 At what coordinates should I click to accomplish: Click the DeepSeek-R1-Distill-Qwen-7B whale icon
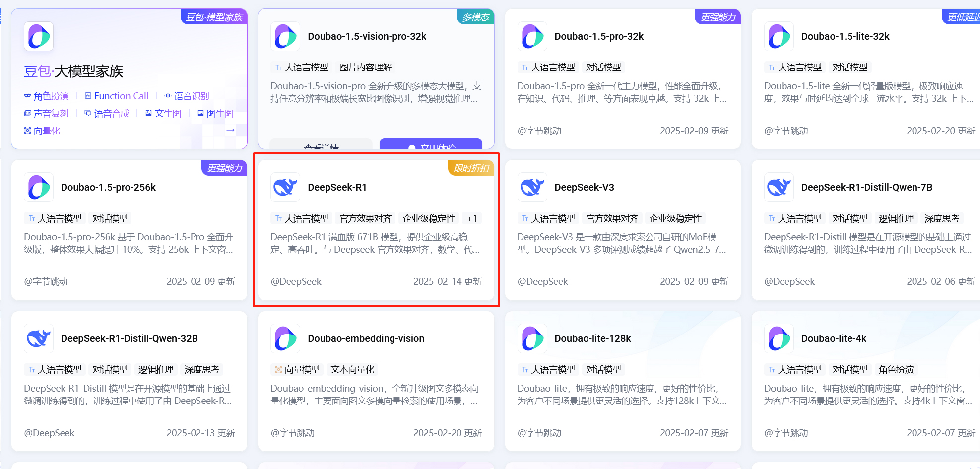[x=779, y=187]
